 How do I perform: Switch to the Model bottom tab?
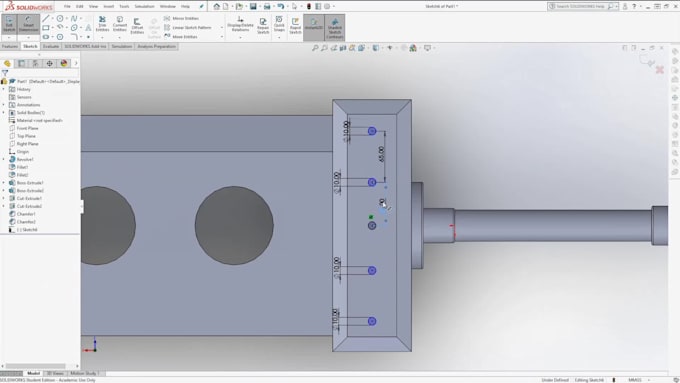(x=33, y=373)
